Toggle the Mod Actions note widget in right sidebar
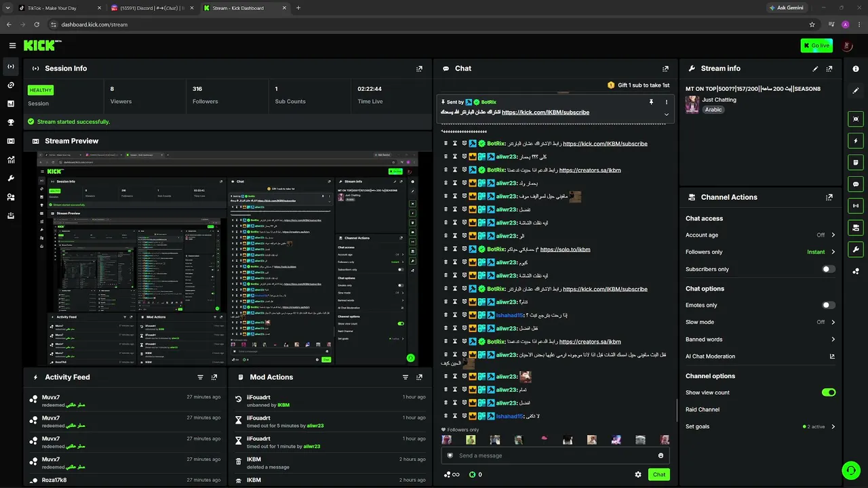Screen dimensions: 868x488 (x=856, y=163)
